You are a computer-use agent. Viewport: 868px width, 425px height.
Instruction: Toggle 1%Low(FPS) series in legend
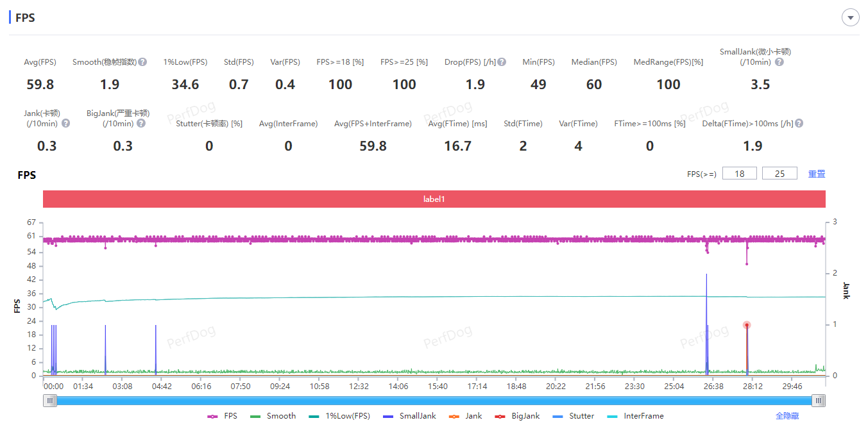point(339,416)
